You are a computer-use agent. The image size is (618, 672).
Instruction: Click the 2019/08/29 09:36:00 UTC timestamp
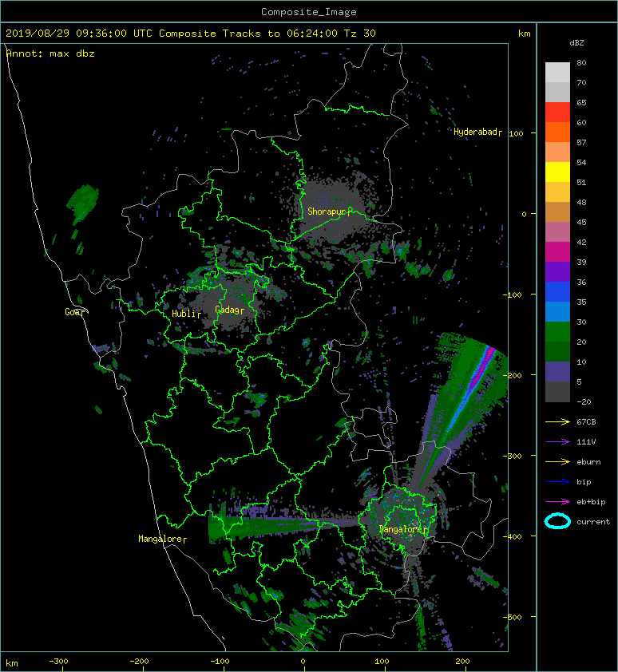pos(79,34)
